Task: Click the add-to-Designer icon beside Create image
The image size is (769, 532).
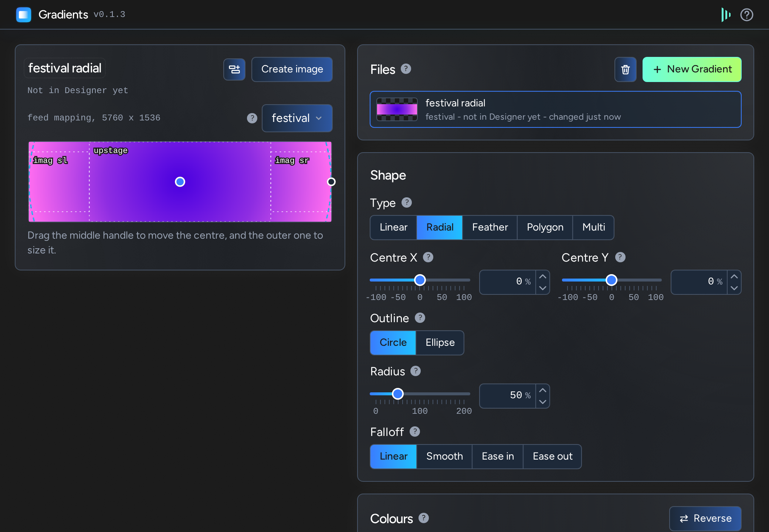Action: [234, 69]
